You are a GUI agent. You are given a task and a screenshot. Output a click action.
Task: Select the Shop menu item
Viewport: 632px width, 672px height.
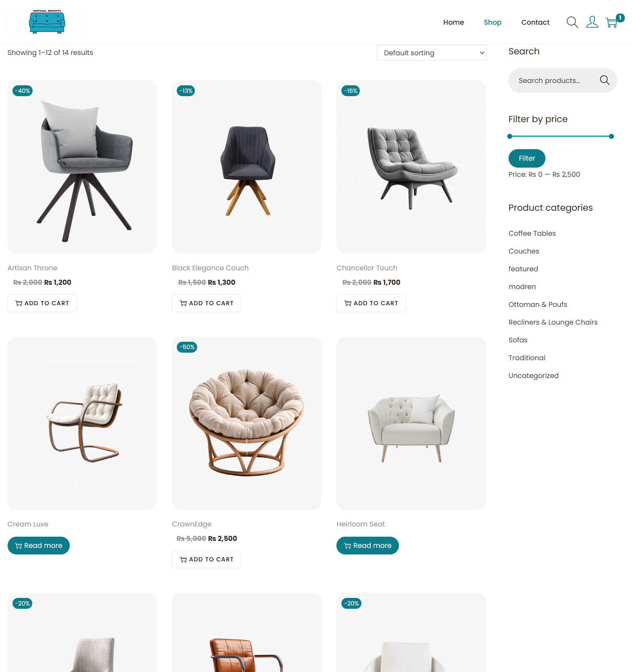(492, 22)
